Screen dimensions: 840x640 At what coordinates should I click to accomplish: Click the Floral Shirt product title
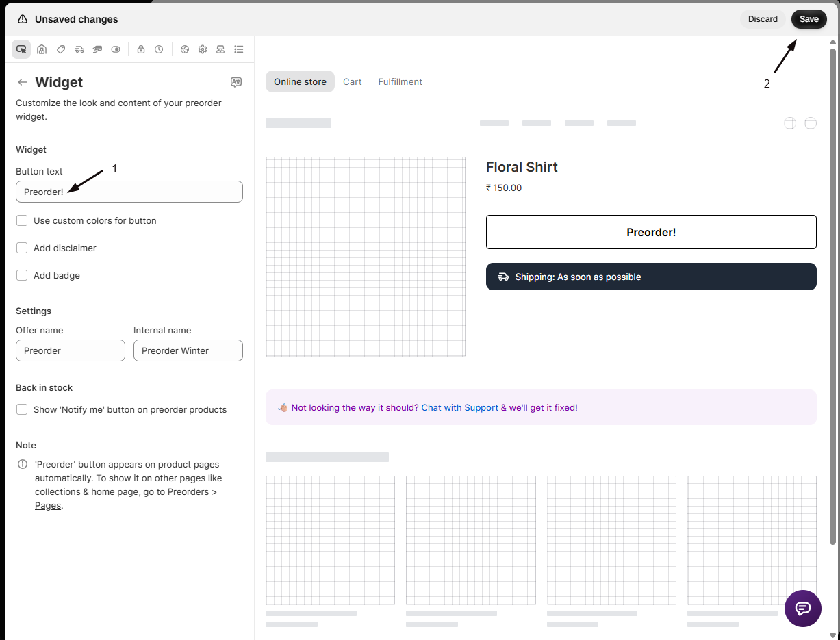522,167
